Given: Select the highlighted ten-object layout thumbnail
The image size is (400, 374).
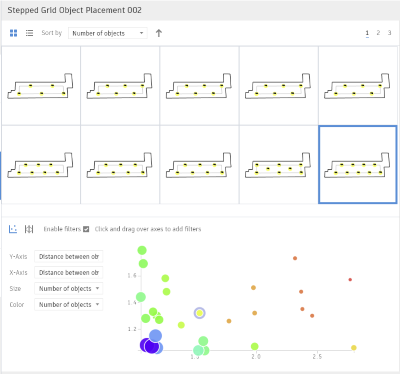Looking at the screenshot, I should 358,164.
